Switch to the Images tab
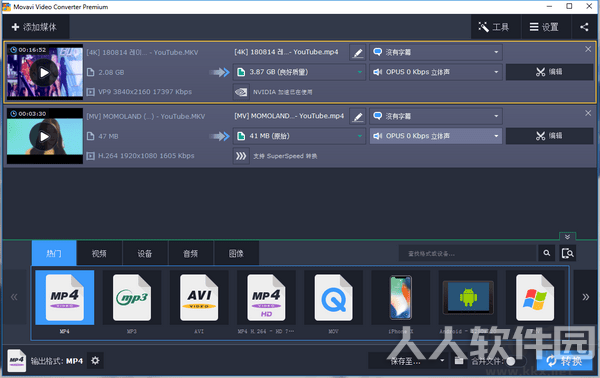 click(236, 253)
